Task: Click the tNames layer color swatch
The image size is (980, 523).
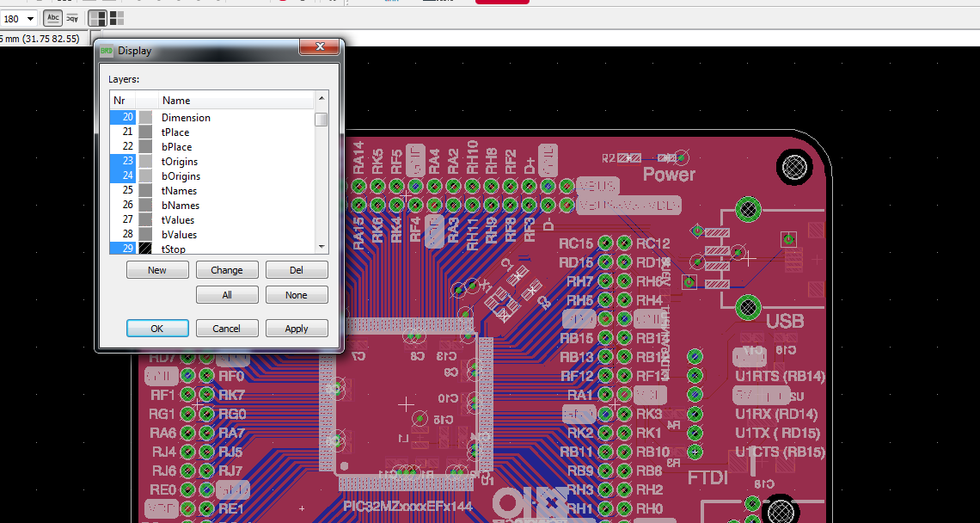Action: tap(145, 190)
